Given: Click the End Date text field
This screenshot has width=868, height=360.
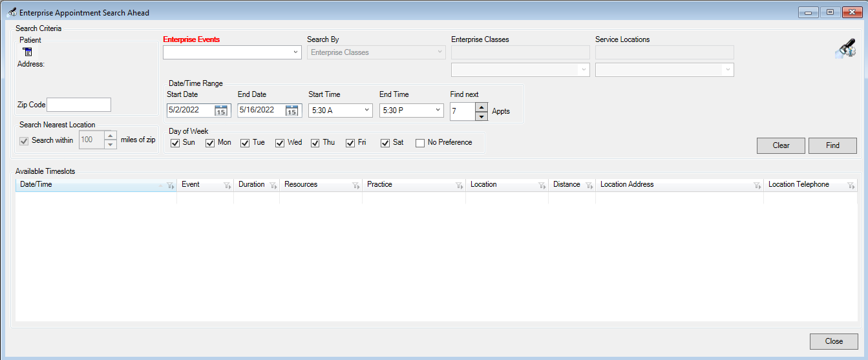Looking at the screenshot, I should point(260,111).
